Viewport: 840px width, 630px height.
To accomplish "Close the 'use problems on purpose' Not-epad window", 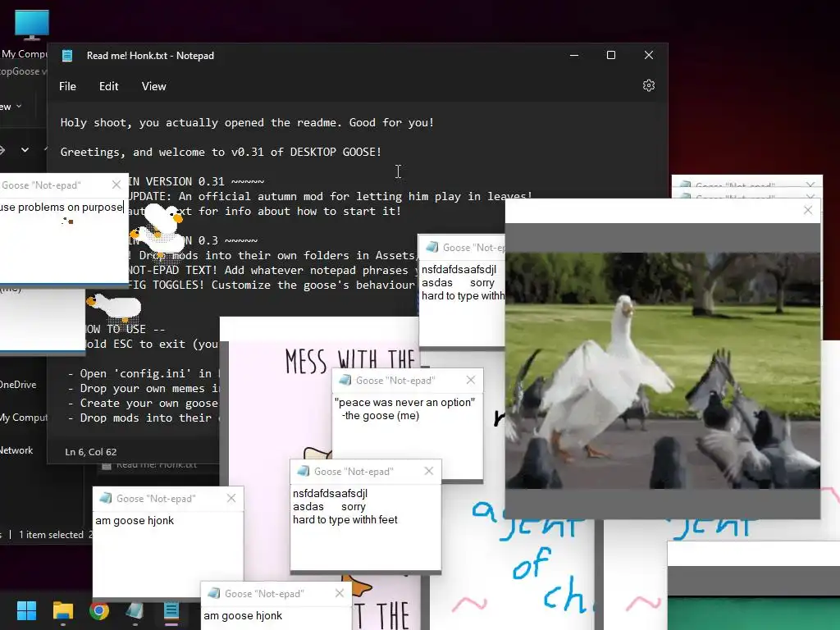I will (116, 185).
